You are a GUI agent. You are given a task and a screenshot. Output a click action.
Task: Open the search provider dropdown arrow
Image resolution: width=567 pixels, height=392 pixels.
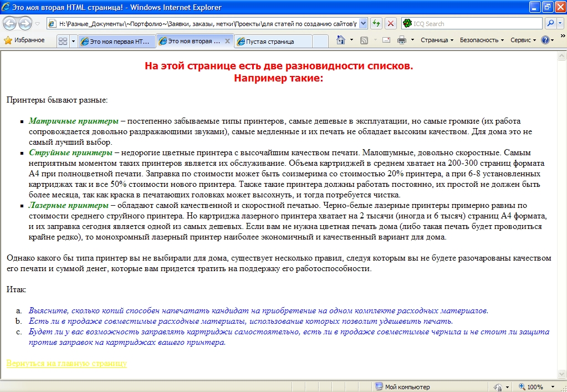click(560, 23)
